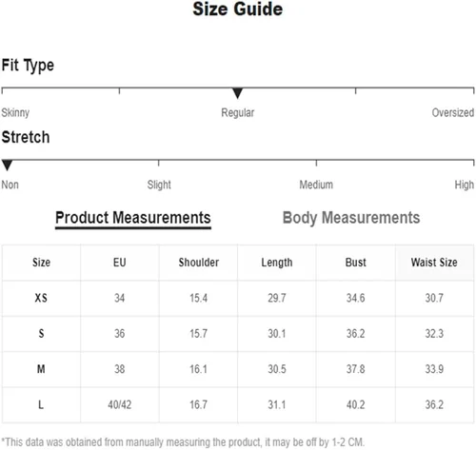Switch to the Body Measurements tab

coord(351,218)
